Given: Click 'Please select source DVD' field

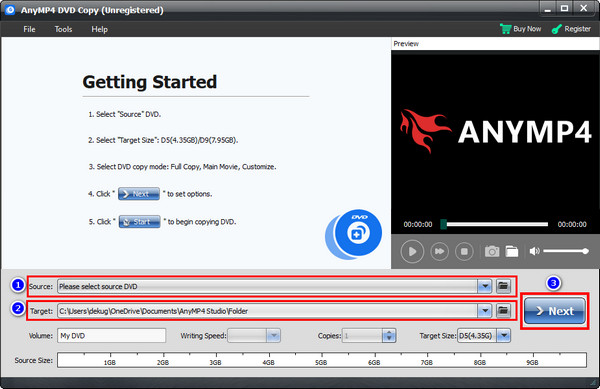Looking at the screenshot, I should (x=267, y=286).
